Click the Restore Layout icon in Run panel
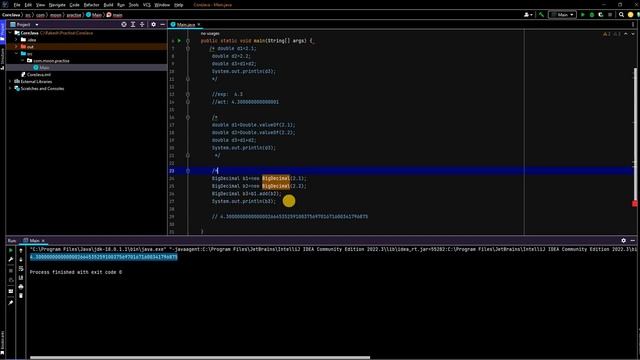This screenshot has width=640, height=360. [x=11, y=291]
